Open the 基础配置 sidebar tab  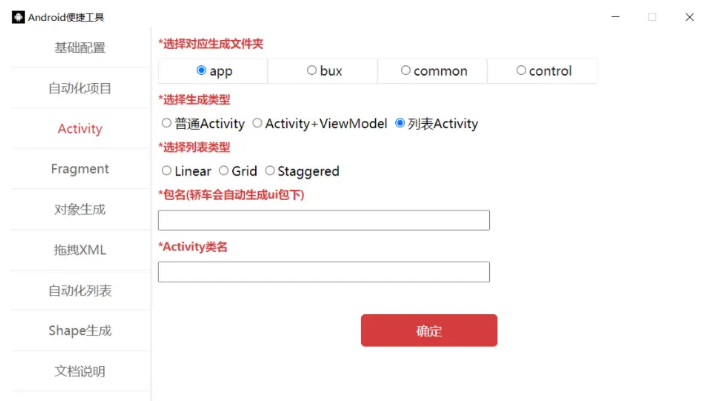click(x=80, y=48)
